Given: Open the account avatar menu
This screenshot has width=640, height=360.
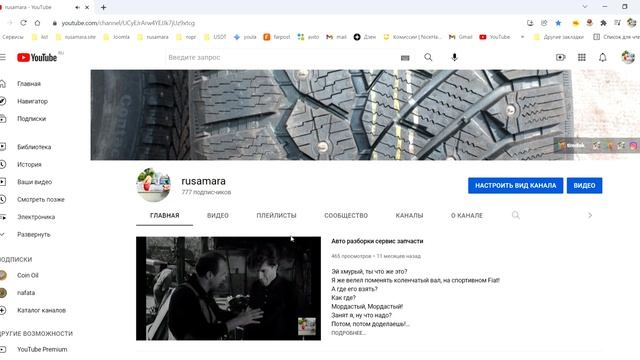Looking at the screenshot, I should coord(628,57).
